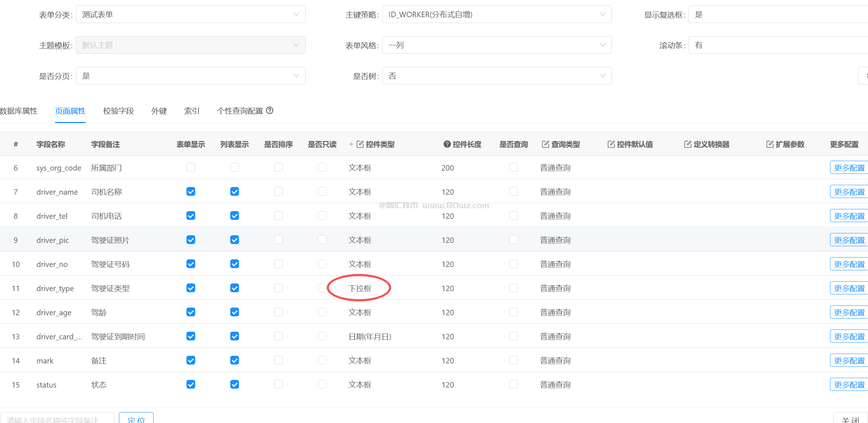Click the 控件长度 value 120 for status

click(448, 385)
